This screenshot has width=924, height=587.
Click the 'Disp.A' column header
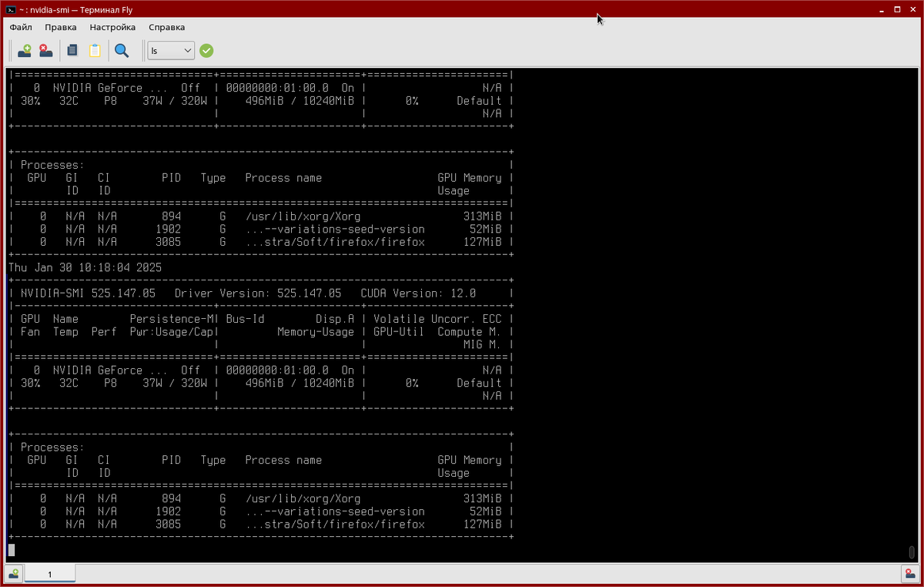(x=335, y=319)
